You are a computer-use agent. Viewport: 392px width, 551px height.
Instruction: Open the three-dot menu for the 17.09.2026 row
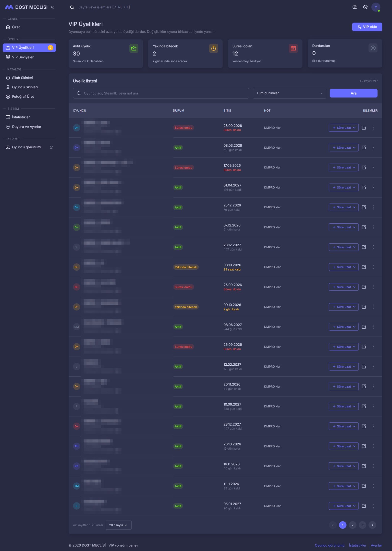click(x=373, y=168)
